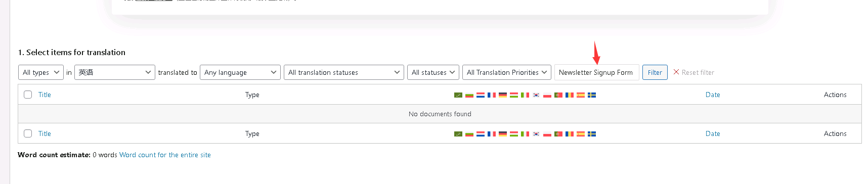Click the Spanish flag in the footer row
The image size is (868, 184).
(581, 134)
